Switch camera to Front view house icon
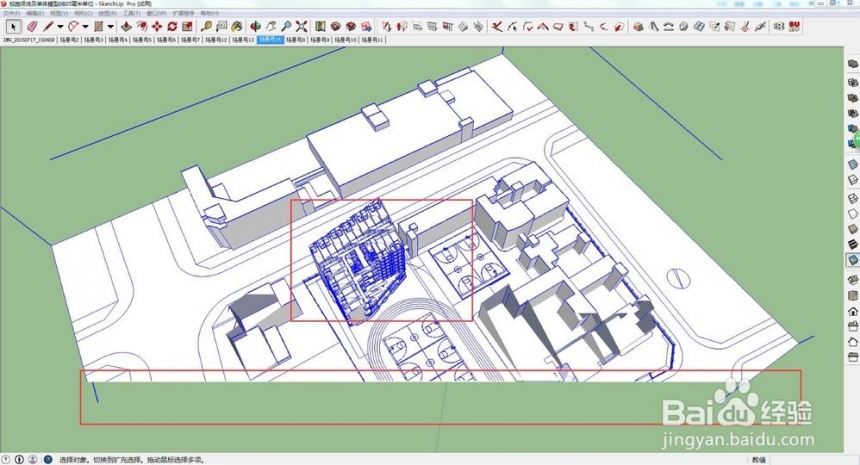 853,311
